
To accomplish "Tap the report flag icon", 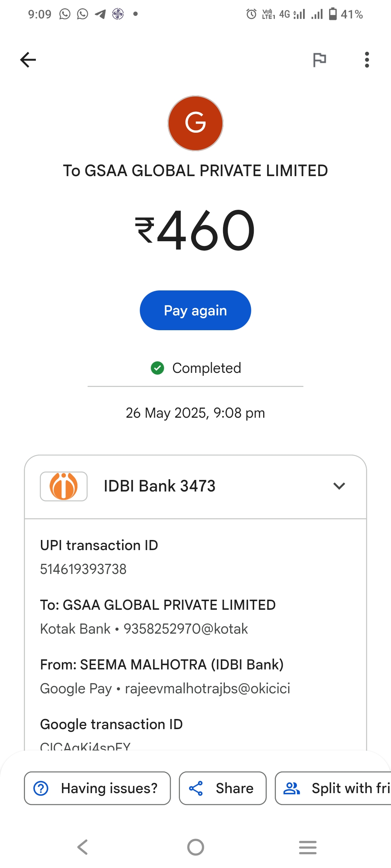I will (x=319, y=60).
